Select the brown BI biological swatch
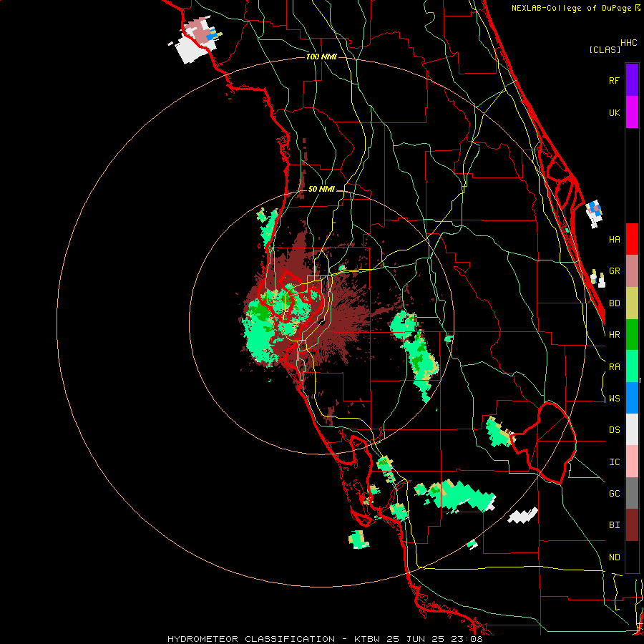 click(632, 525)
